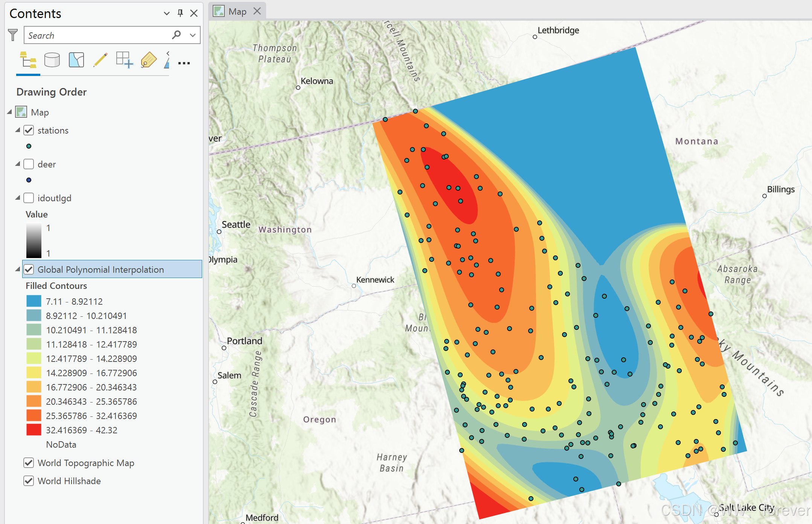Collapse the idoutlgd layer legend
The image size is (812, 524).
point(18,197)
